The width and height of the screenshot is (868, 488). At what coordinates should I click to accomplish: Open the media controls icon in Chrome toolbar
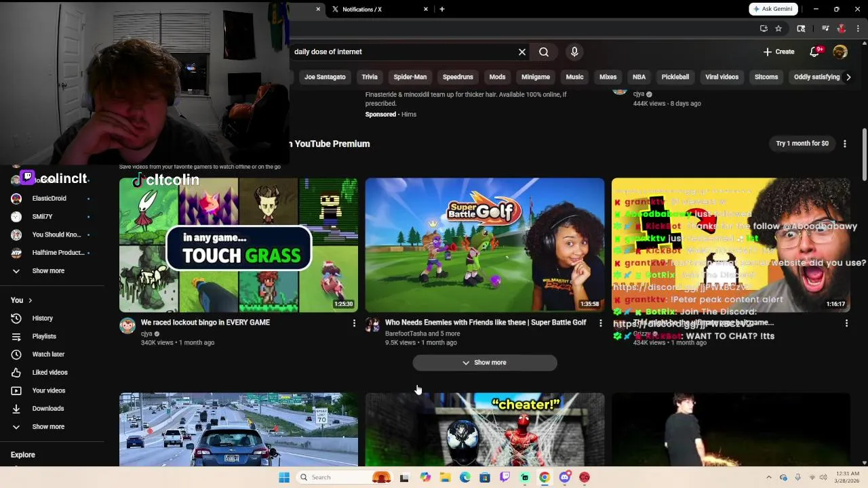click(825, 28)
